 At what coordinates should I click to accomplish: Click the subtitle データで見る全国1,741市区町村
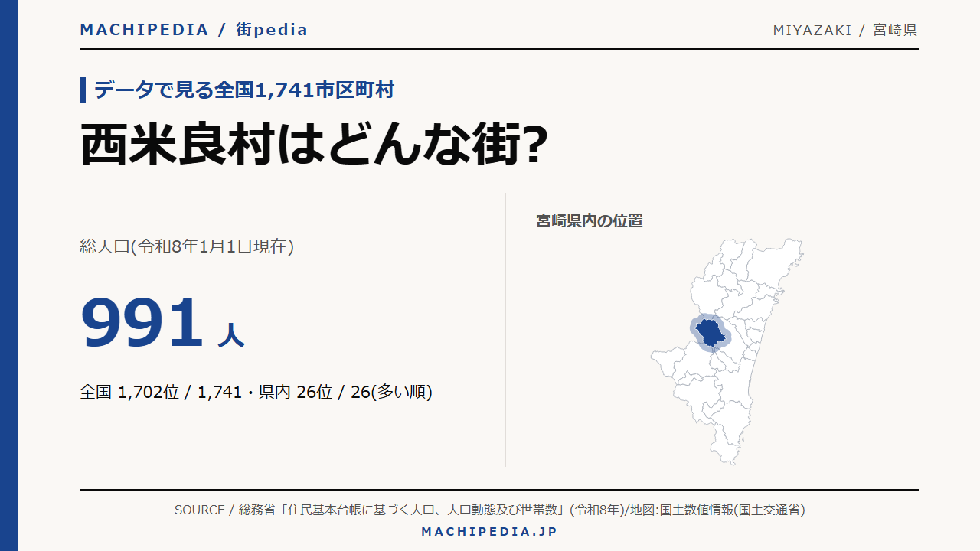[244, 90]
